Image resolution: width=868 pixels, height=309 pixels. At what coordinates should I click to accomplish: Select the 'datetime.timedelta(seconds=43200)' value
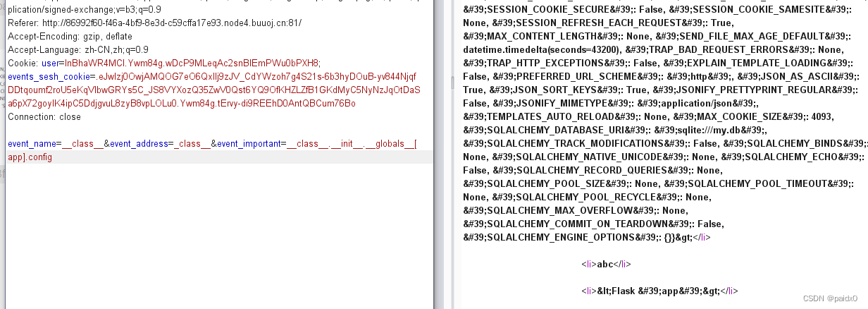542,49
